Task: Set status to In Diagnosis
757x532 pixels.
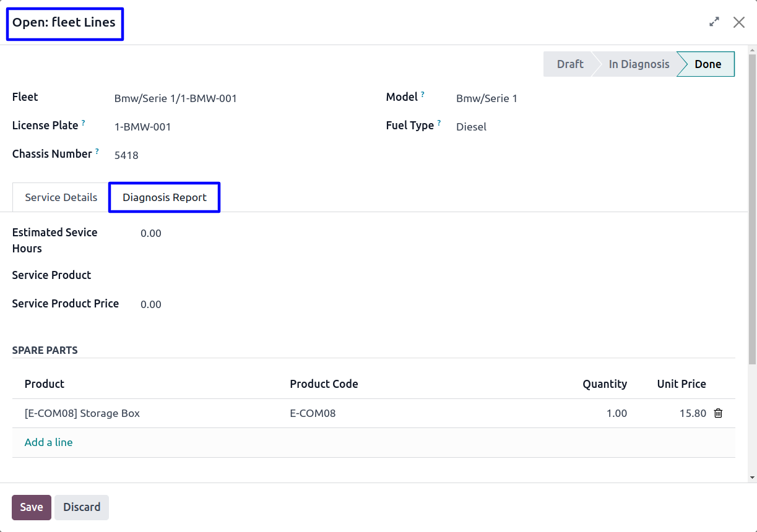Action: [x=638, y=64]
